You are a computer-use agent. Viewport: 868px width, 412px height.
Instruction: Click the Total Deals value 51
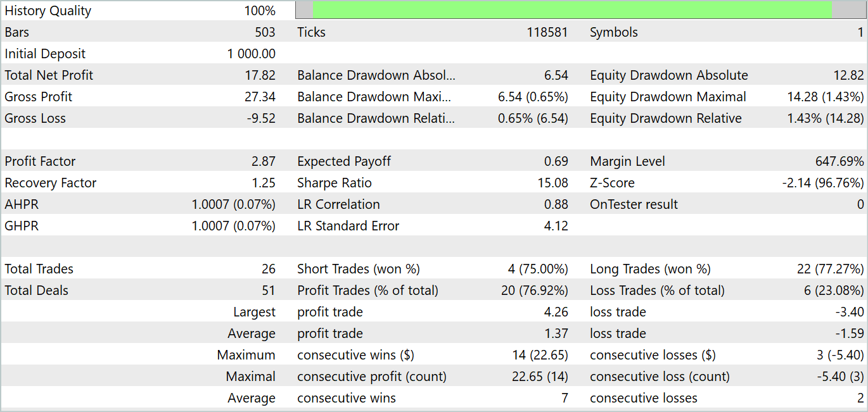coord(269,290)
